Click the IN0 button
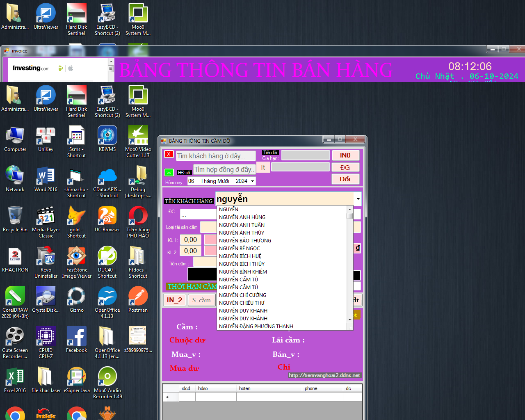525x420 pixels. point(345,155)
